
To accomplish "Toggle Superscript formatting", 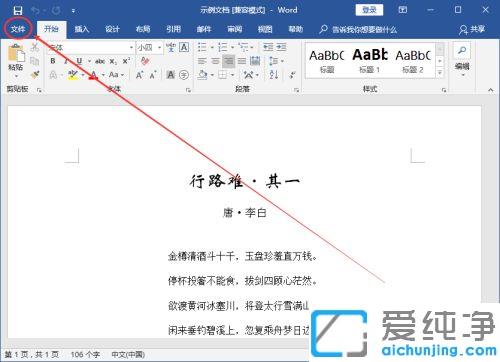I will [126, 61].
